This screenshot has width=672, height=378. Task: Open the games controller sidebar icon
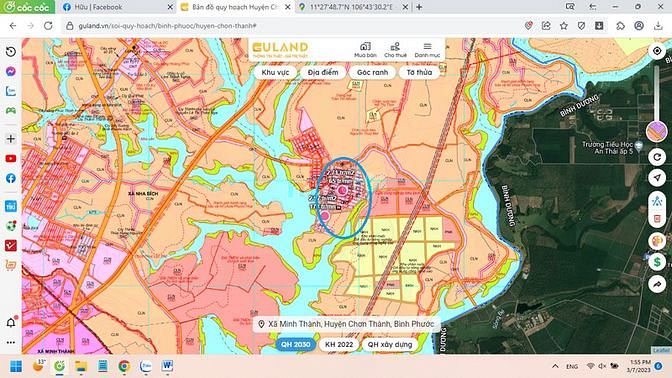pyautogui.click(x=11, y=111)
